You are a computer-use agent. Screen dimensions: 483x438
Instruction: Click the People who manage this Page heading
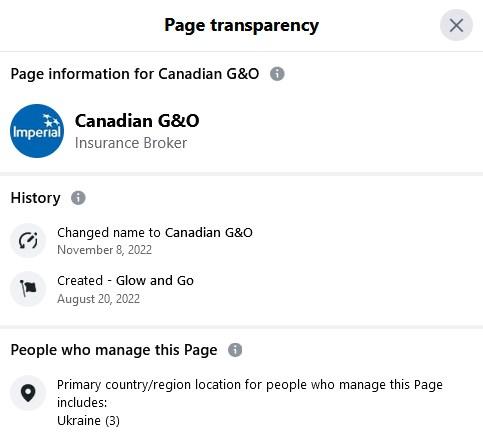coord(114,350)
